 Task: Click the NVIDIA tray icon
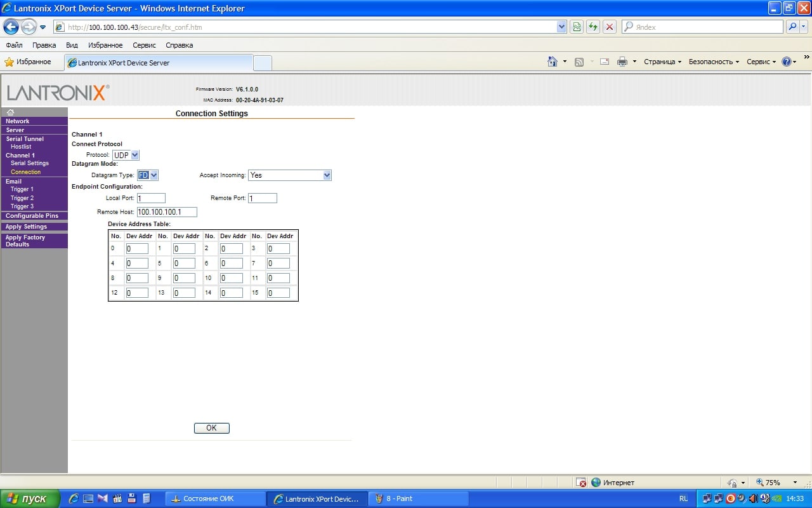(x=777, y=498)
